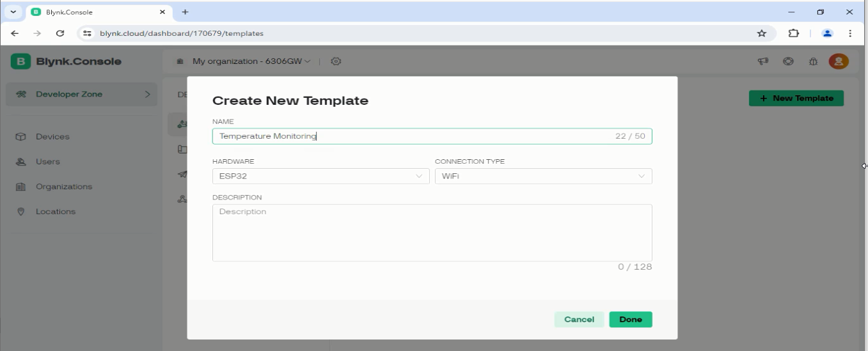Cancel the new template dialog
868x351 pixels.
coord(579,320)
